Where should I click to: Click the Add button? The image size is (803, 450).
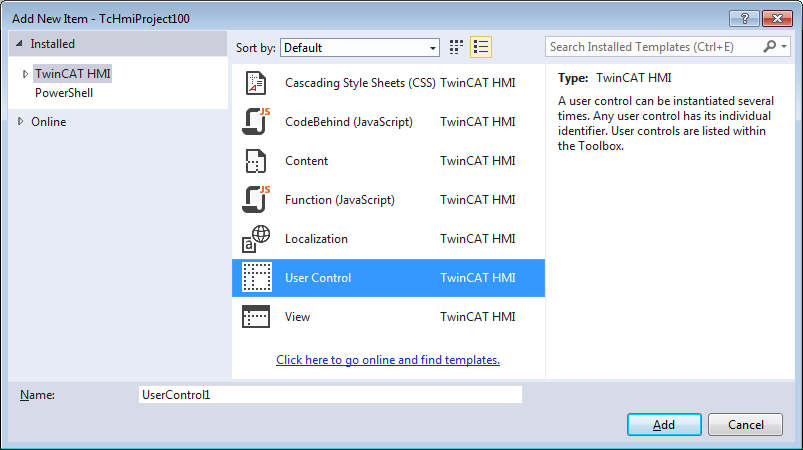[x=664, y=424]
